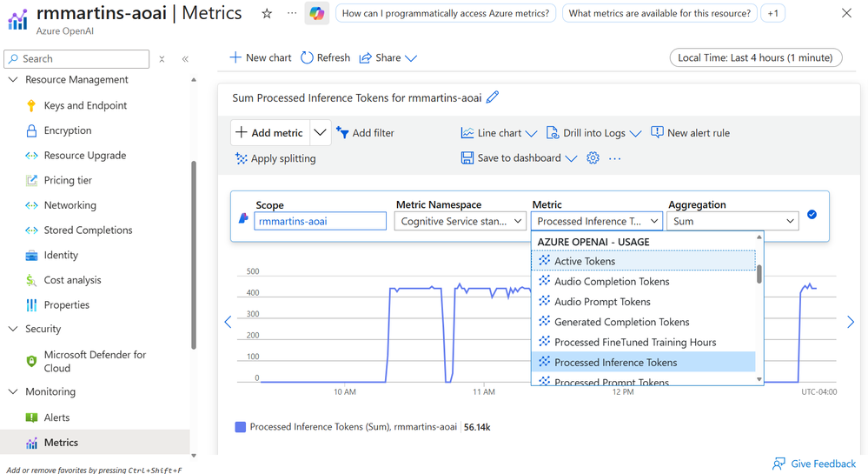Click the favorite star icon
This screenshot has width=868, height=474.
tap(267, 14)
